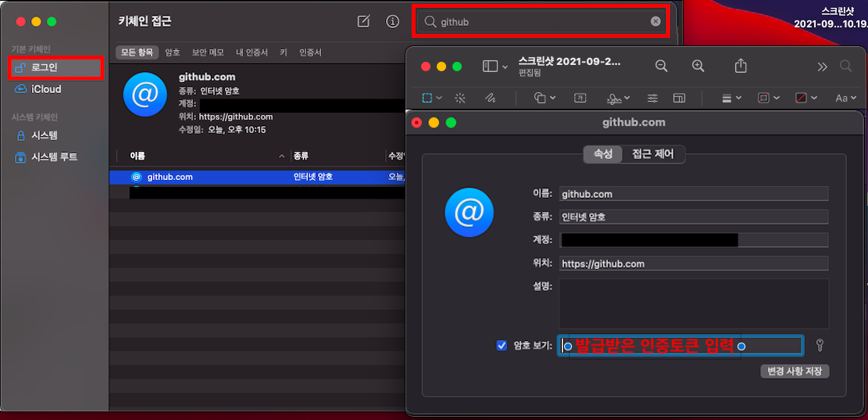Click the magnifier icon in Keychain search
The height and width of the screenshot is (420, 868).
pos(430,22)
